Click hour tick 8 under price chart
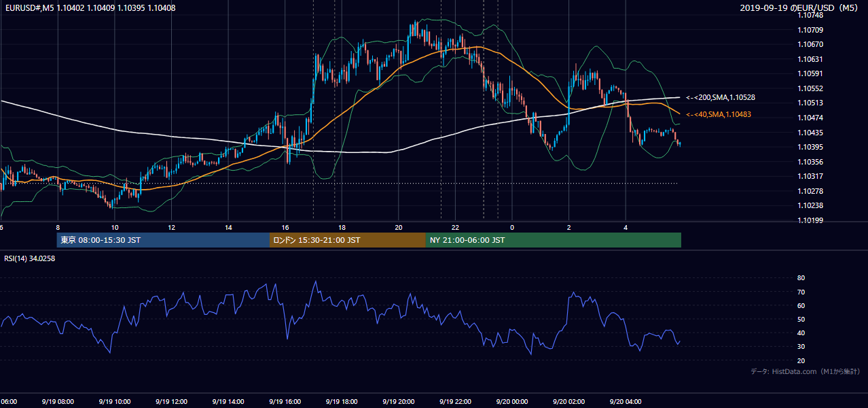The image size is (868, 408). 58,227
